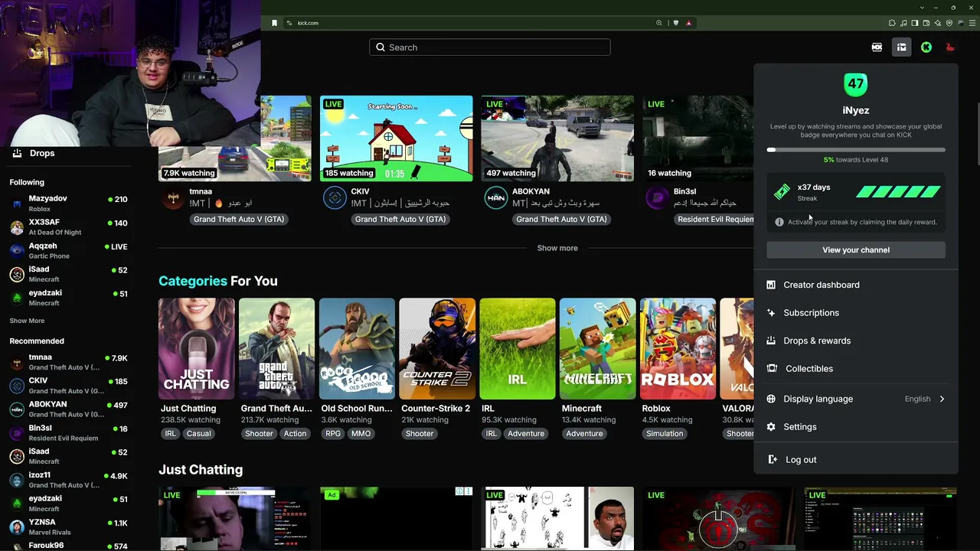Viewport: 980px width, 551px height.
Task: Open the Drops page from sidebar
Action: [x=33, y=153]
